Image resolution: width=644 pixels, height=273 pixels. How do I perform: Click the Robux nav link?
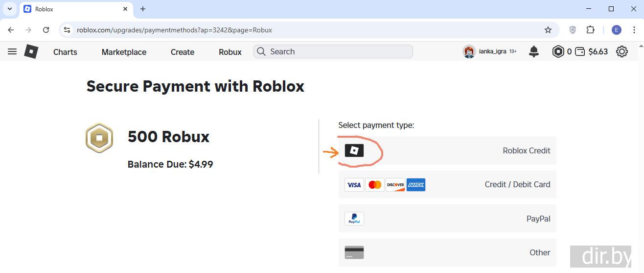point(230,52)
